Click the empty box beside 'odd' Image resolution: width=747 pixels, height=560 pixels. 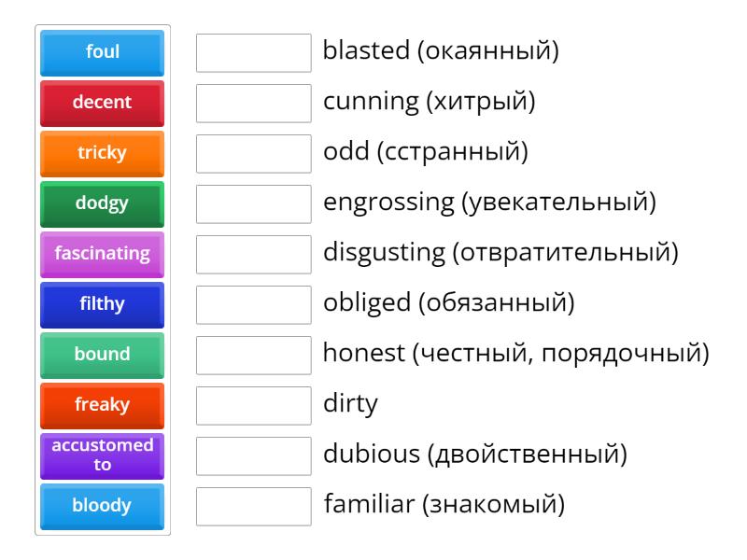254,154
